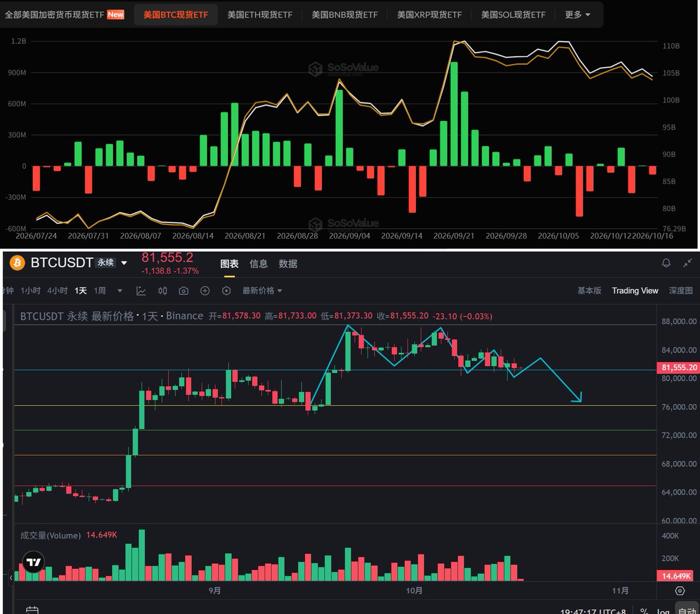
Task: Switch to the 信息 info tab
Action: [258, 264]
